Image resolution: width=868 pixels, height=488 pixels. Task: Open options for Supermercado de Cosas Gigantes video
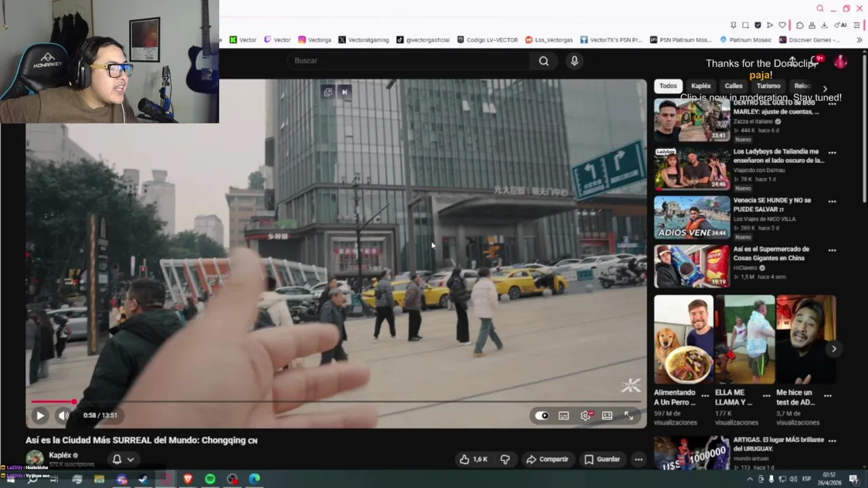[832, 250]
